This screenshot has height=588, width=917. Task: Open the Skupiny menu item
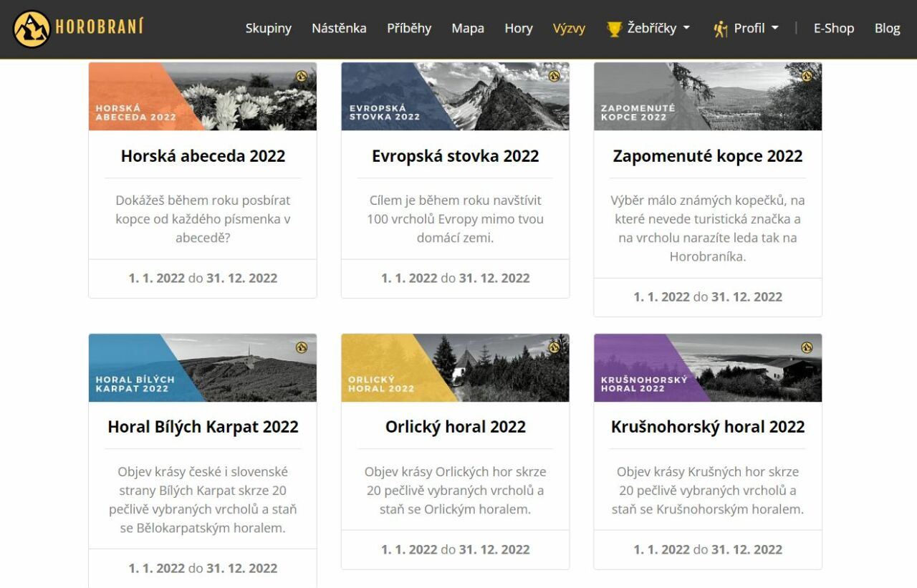[x=268, y=29]
